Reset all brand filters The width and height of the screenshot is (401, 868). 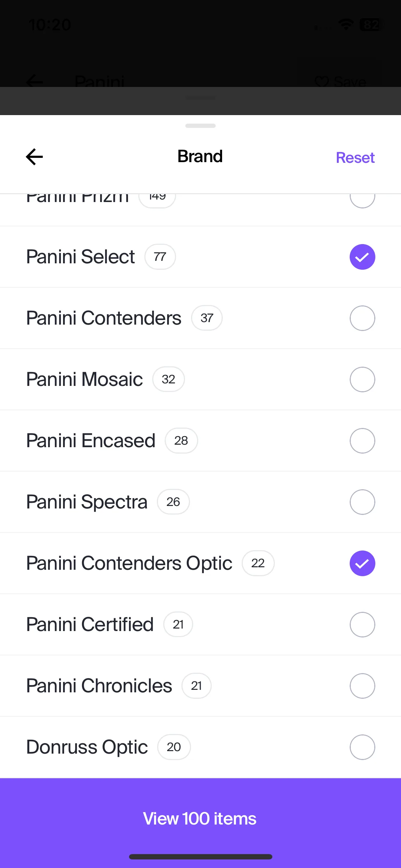(x=355, y=157)
